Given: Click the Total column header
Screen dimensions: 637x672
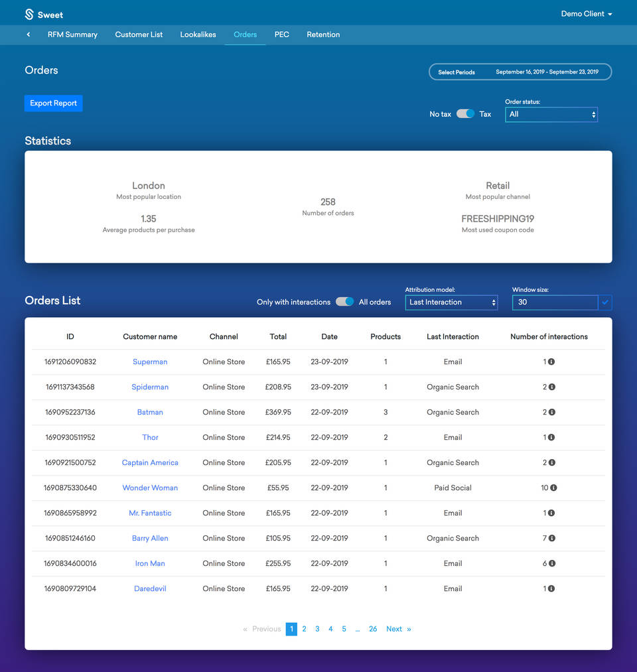Looking at the screenshot, I should pos(278,337).
